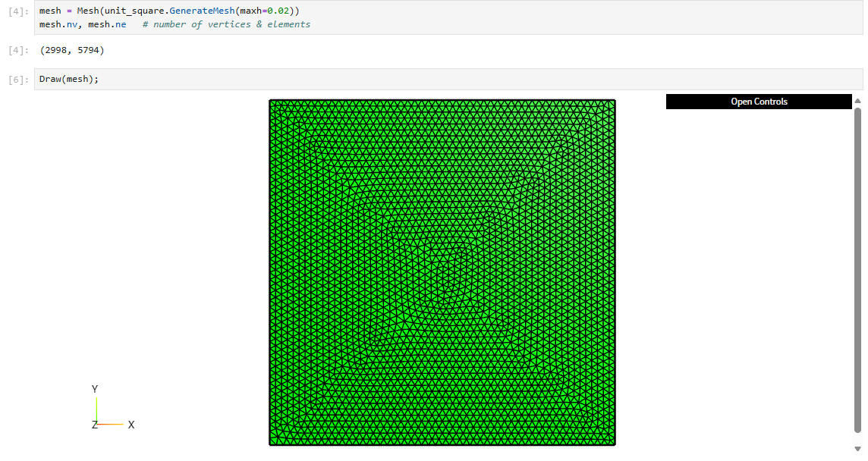Click the 'GenerateMesh' text in code
The width and height of the screenshot is (868, 461).
pos(202,11)
